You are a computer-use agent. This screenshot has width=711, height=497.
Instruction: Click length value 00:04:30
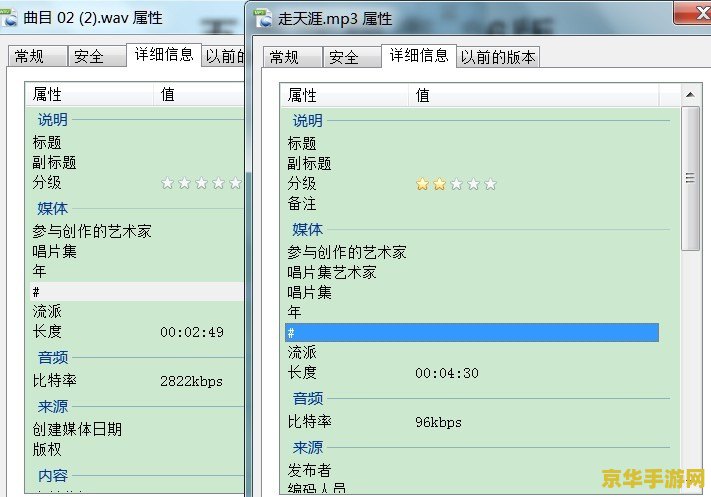pos(447,373)
